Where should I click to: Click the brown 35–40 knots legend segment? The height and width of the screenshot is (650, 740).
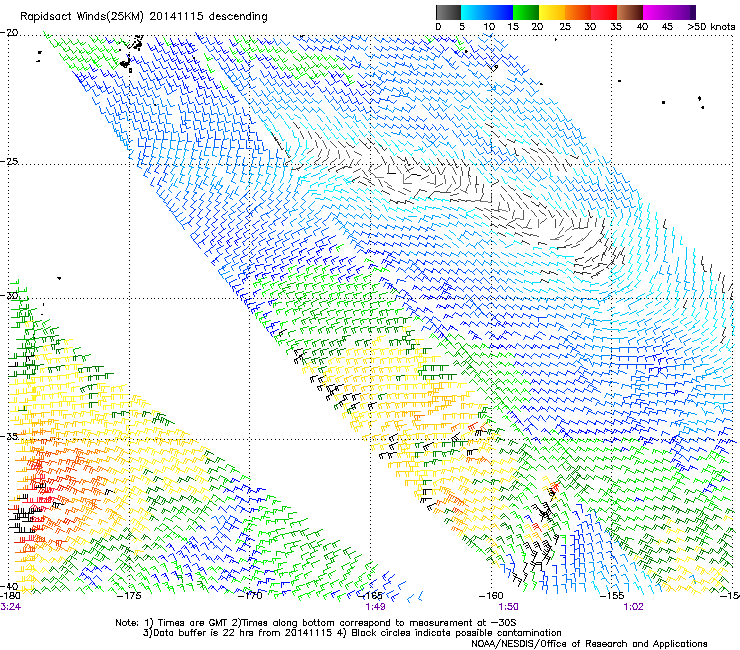630,12
